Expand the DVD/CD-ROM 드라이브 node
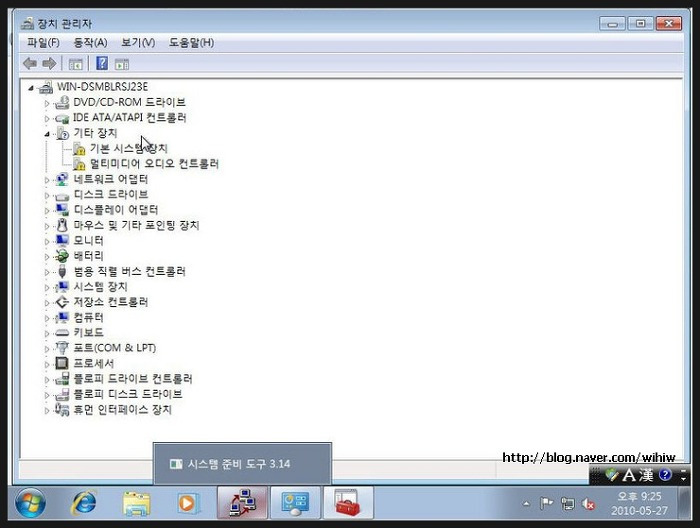 47,104
